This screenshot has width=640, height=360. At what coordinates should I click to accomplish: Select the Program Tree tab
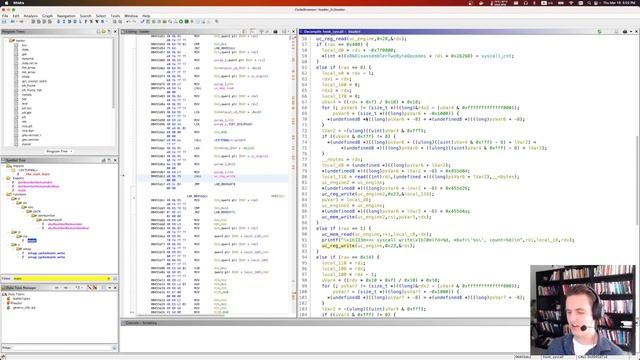pos(57,151)
